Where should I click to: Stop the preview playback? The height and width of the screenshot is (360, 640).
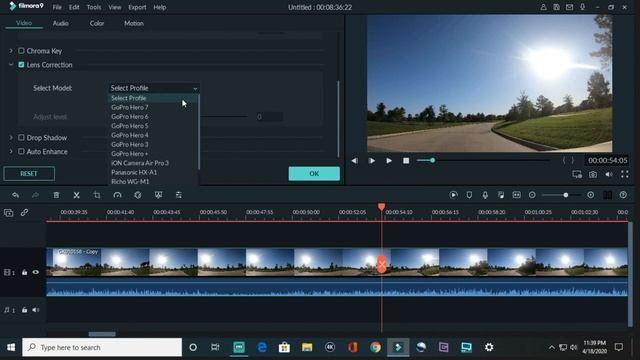[406, 161]
